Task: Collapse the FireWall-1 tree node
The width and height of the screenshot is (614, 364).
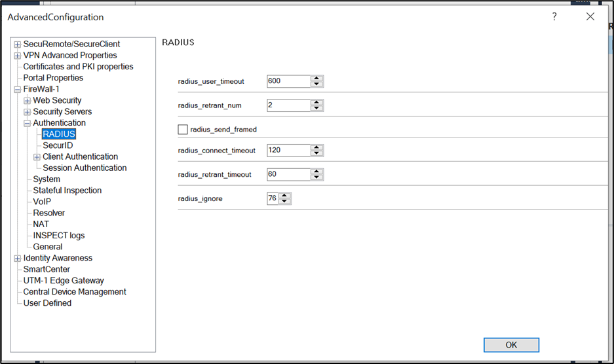Action: coord(18,90)
